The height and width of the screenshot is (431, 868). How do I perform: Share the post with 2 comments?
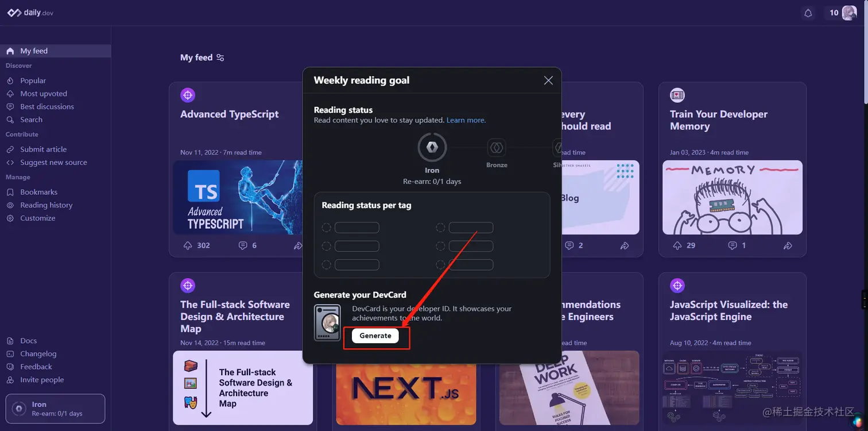(625, 245)
